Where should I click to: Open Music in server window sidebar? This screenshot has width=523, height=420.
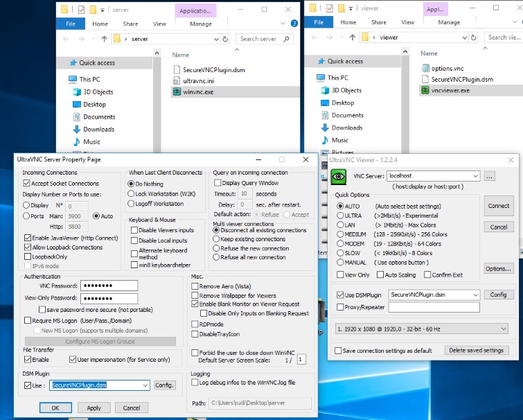[91, 142]
